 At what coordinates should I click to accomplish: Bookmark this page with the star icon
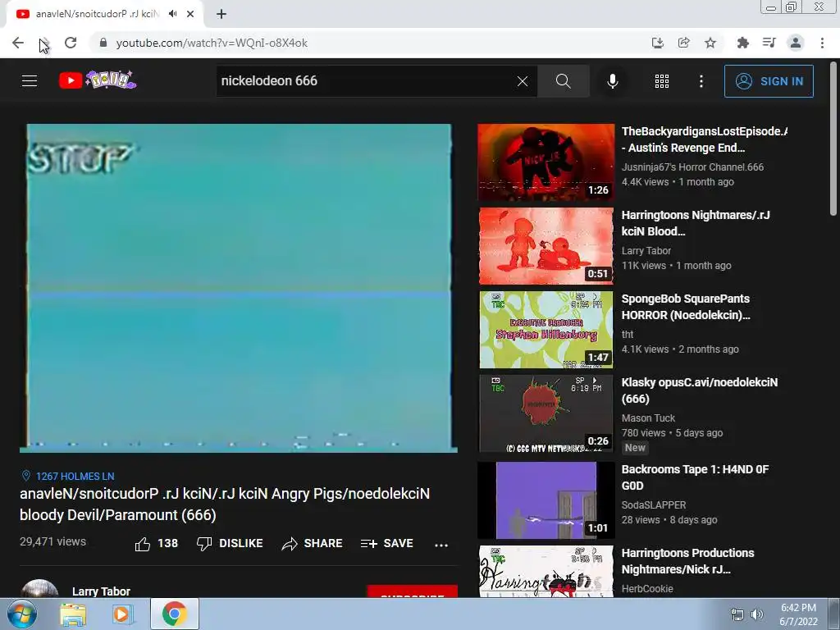click(x=710, y=43)
